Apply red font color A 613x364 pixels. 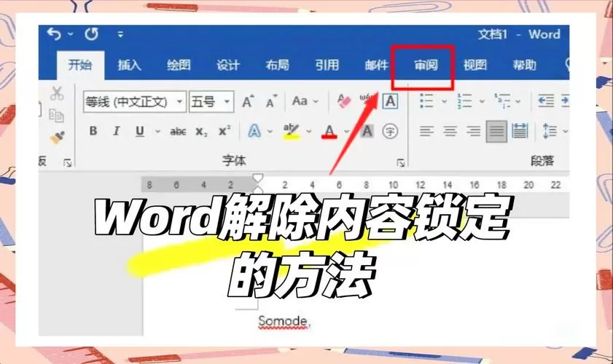coord(329,132)
